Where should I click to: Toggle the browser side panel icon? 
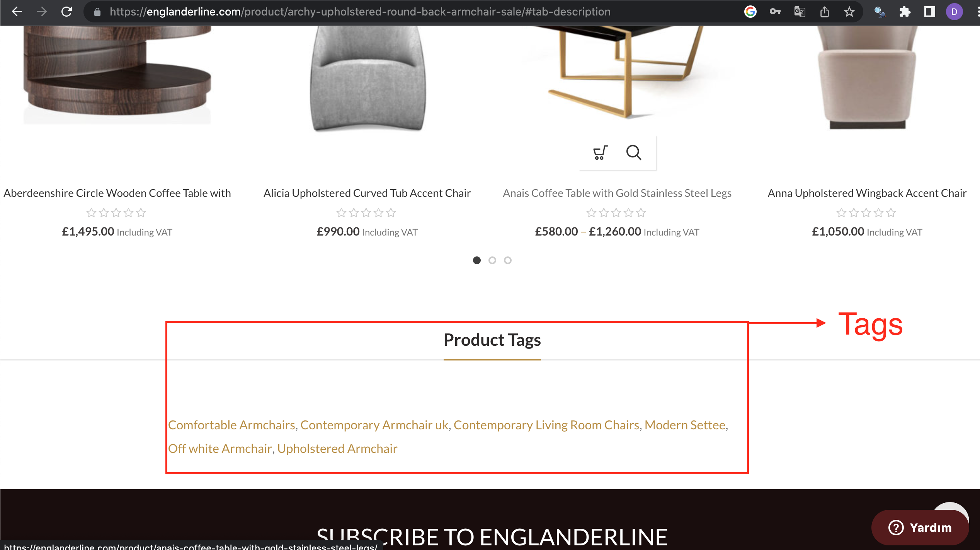929,12
